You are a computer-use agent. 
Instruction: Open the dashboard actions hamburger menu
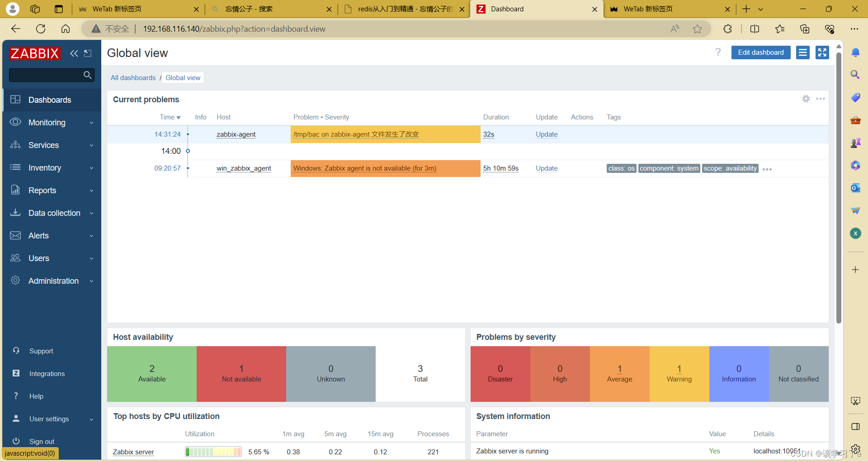point(802,52)
